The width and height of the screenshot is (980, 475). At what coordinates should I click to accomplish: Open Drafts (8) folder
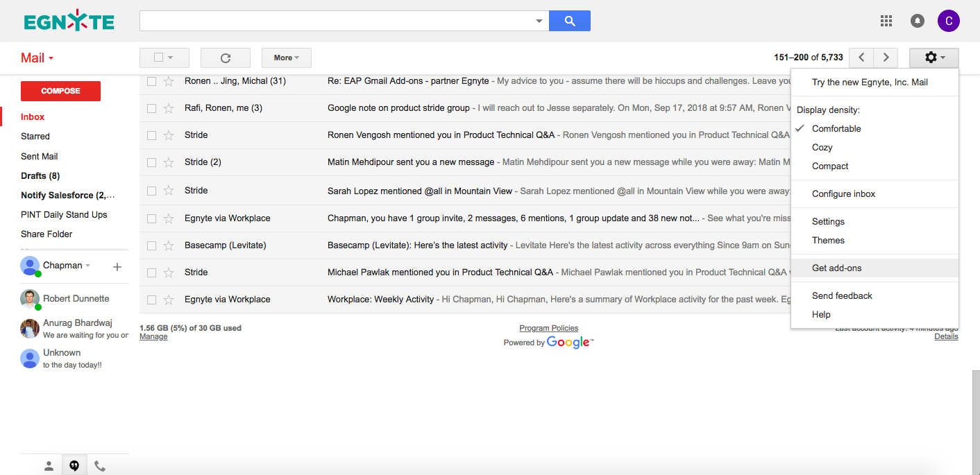coord(40,176)
